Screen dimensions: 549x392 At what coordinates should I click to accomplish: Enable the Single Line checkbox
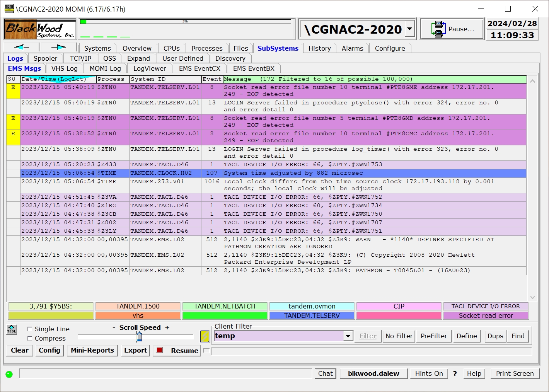(30, 329)
